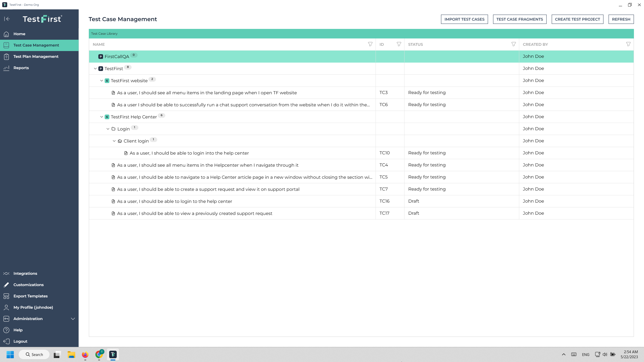Expand the Administration section chevron
Viewport: 644px width, 362px height.
pos(73,319)
